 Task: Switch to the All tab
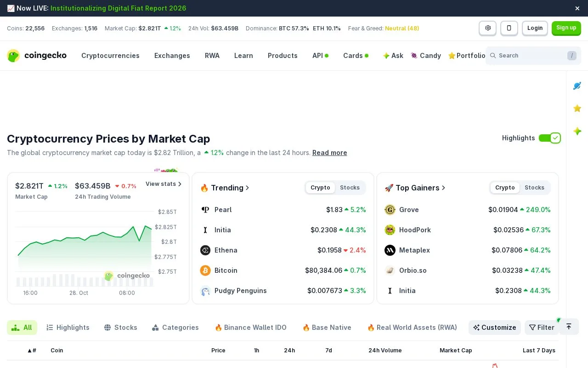click(22, 328)
